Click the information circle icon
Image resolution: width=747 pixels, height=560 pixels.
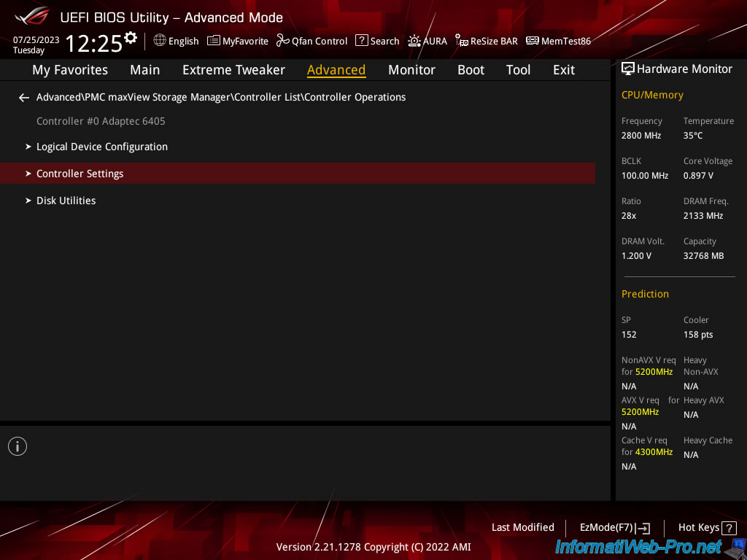[x=18, y=446]
